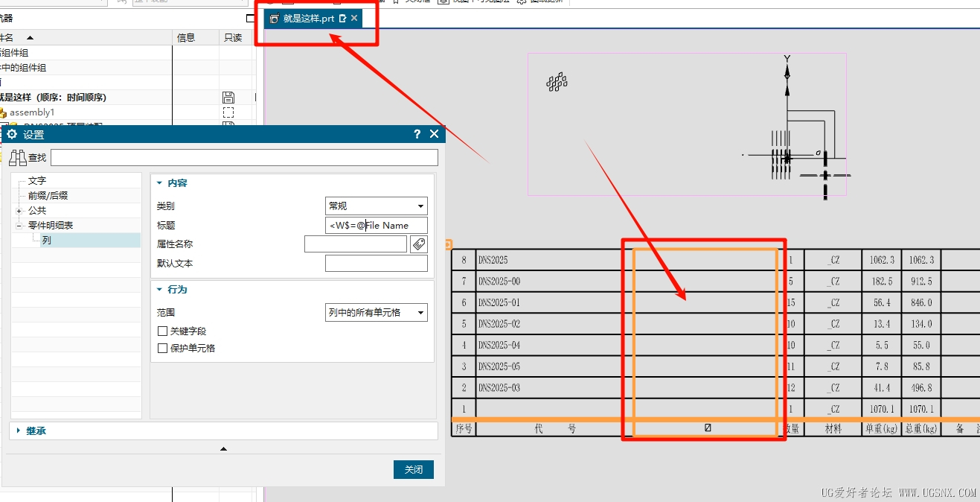This screenshot has width=980, height=502.
Task: Collapse the 内容 section
Action: (x=160, y=182)
